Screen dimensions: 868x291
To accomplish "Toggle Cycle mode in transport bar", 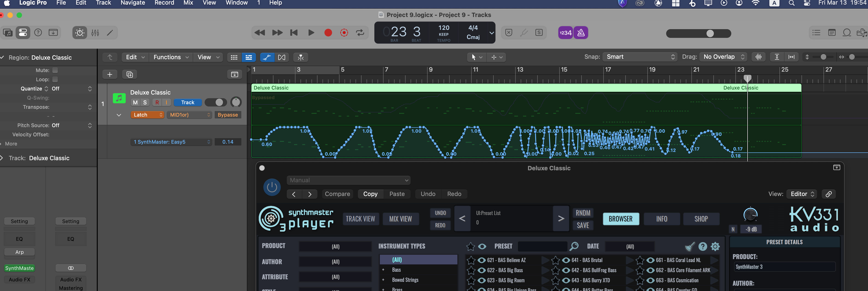I will coord(360,33).
